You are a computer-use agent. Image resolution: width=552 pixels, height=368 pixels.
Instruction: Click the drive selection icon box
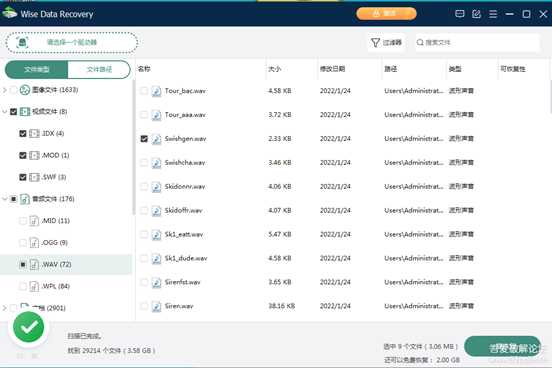[23, 43]
